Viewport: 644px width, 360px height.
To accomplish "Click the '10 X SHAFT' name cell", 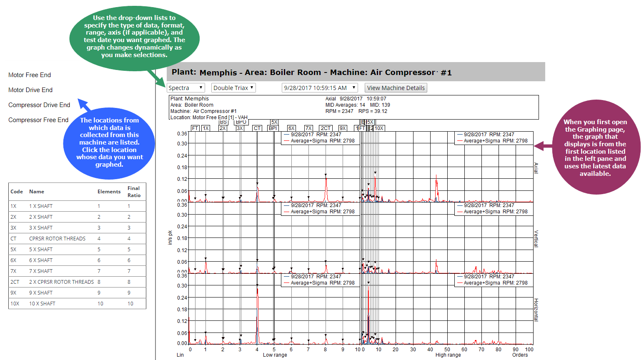I will (42, 304).
